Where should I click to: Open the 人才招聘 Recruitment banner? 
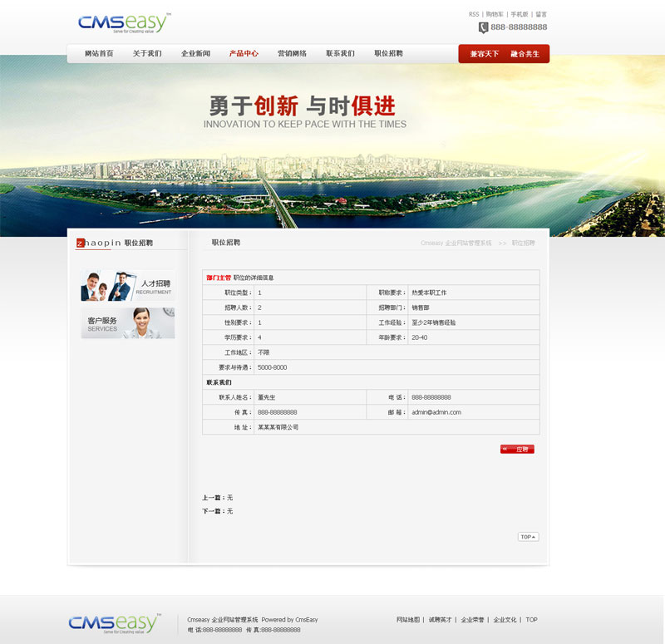(128, 286)
